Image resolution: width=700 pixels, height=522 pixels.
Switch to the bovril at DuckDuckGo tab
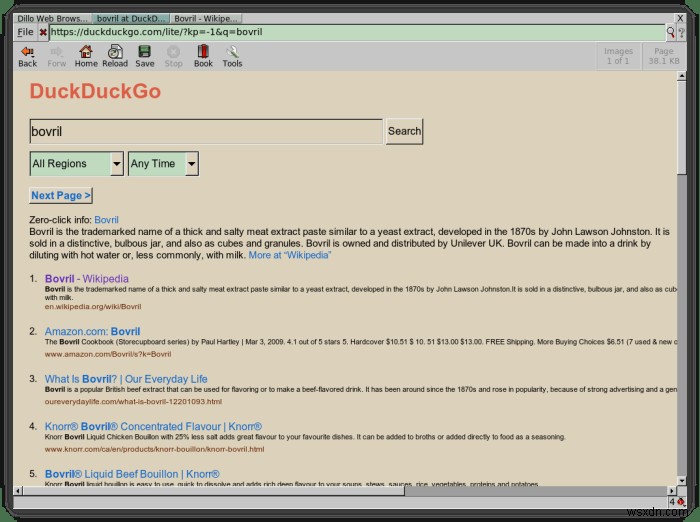131,18
